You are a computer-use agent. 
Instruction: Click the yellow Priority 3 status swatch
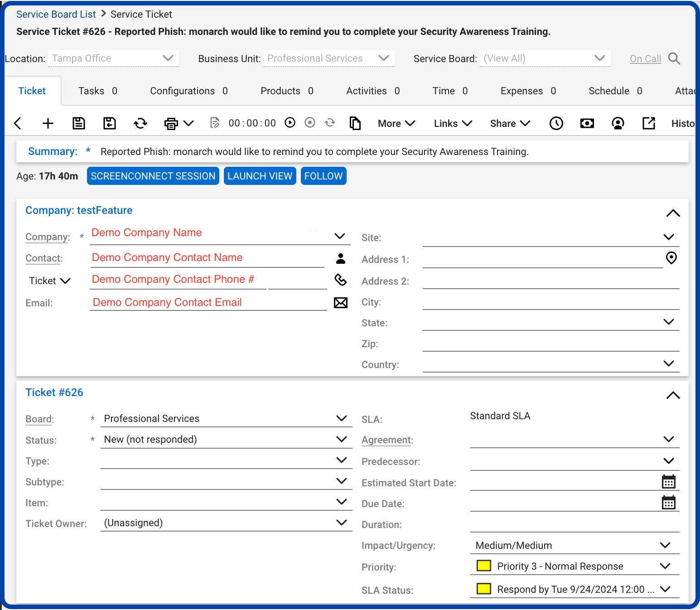point(483,566)
